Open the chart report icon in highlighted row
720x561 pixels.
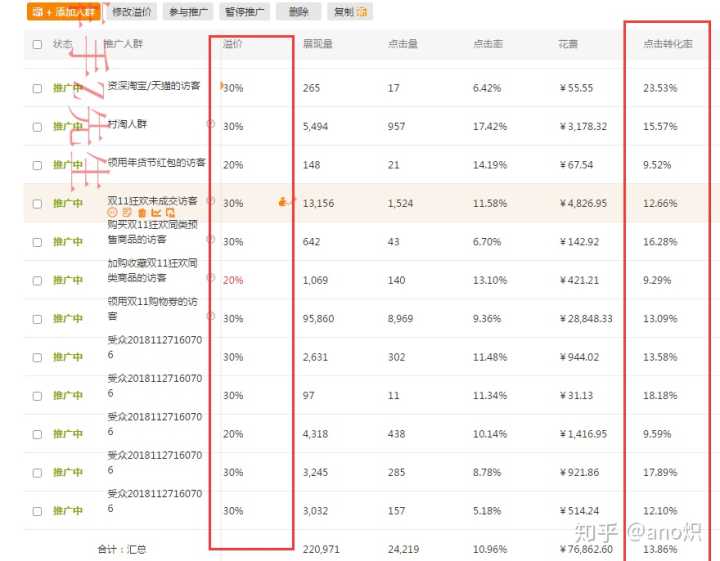pyautogui.click(x=156, y=213)
